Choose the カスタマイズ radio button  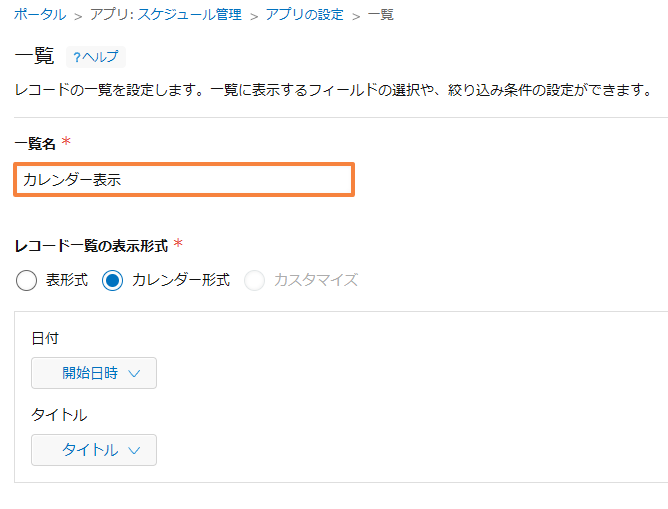pos(254,281)
